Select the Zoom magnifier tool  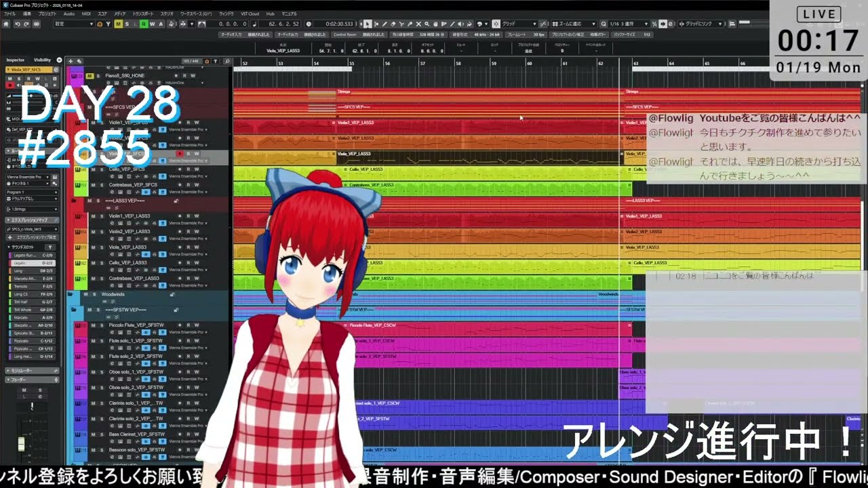(427, 24)
